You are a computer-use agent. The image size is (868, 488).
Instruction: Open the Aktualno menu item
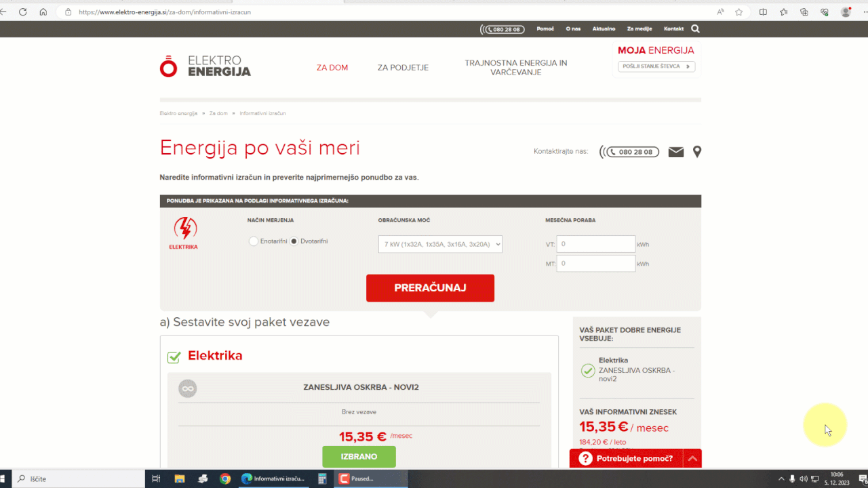click(604, 28)
